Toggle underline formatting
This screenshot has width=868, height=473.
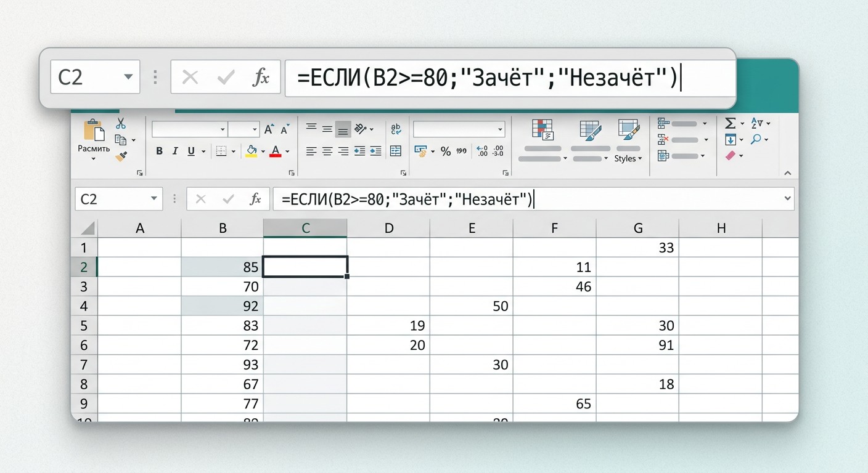[190, 151]
